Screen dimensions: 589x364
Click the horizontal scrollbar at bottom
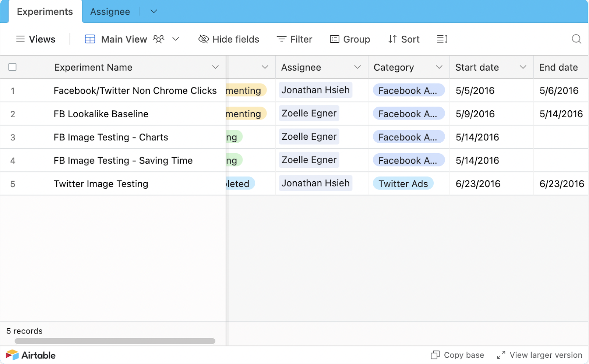[115, 341]
